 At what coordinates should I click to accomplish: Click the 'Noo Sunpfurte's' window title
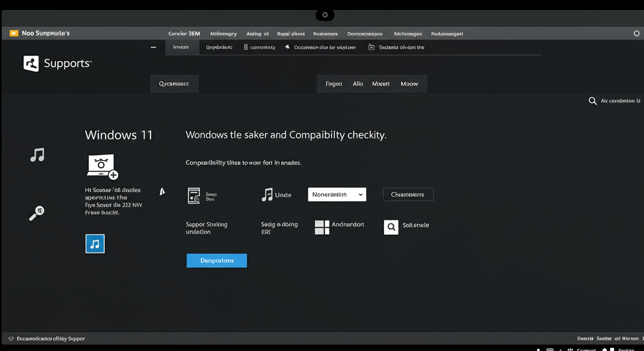pos(46,33)
